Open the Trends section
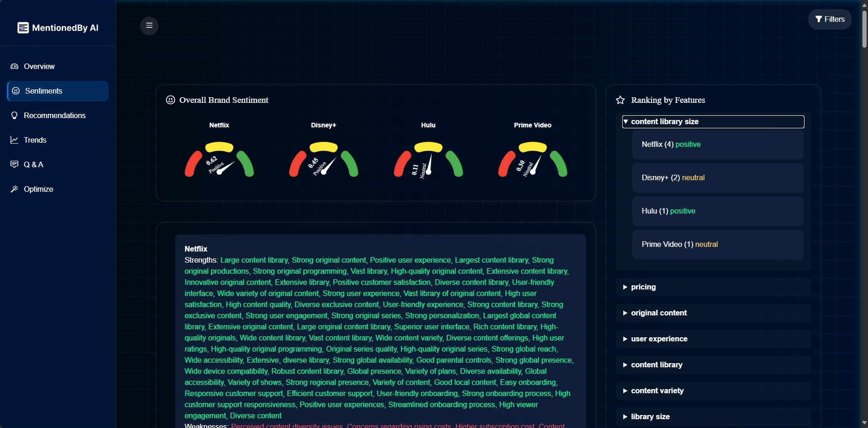The width and height of the screenshot is (868, 428). pyautogui.click(x=58, y=140)
